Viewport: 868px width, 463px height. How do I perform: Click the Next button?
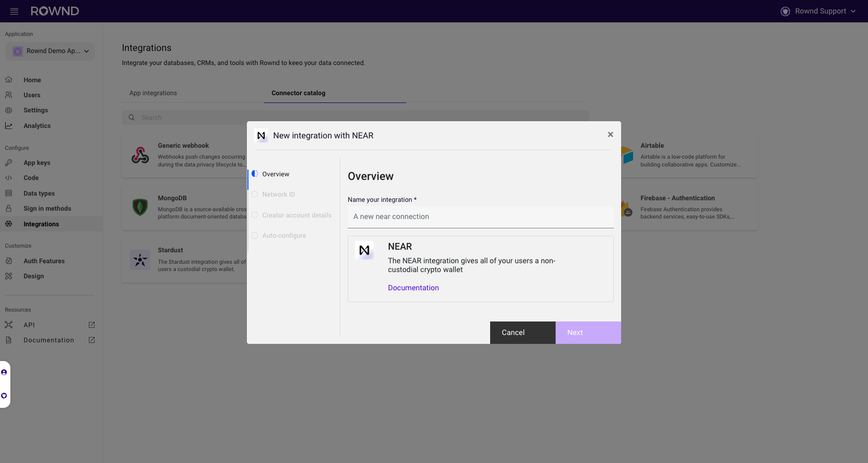coord(588,332)
